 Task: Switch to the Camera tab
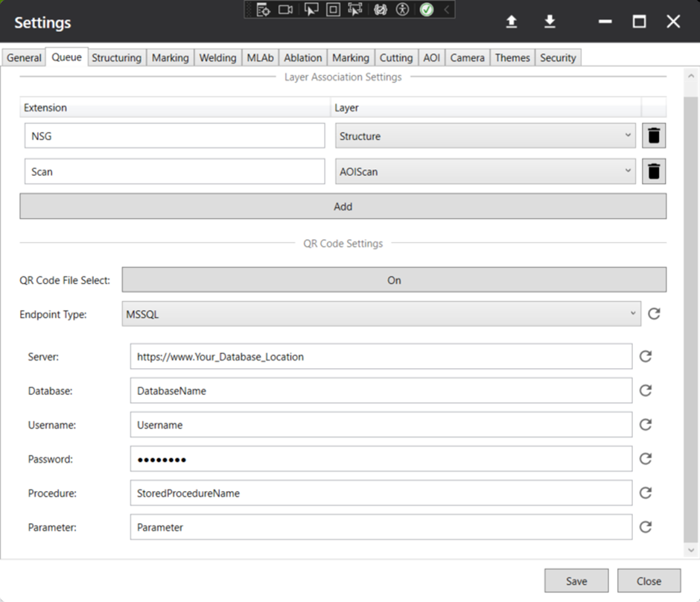(468, 57)
